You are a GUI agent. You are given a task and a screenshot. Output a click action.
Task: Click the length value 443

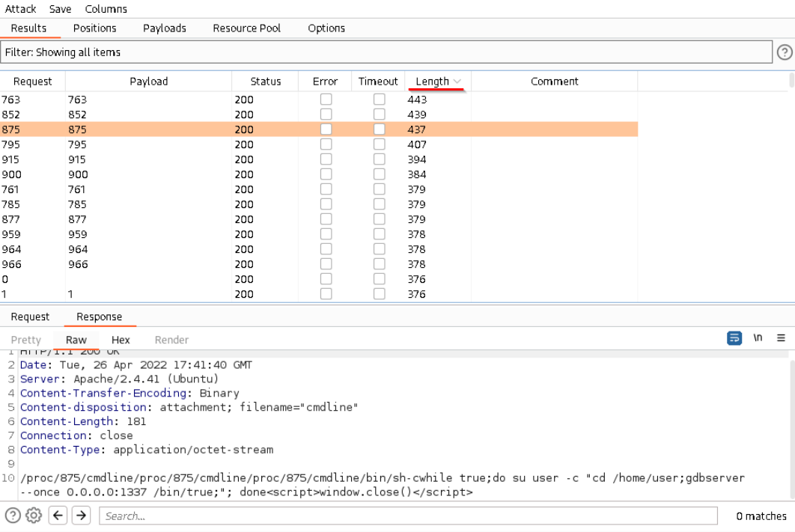tap(417, 100)
